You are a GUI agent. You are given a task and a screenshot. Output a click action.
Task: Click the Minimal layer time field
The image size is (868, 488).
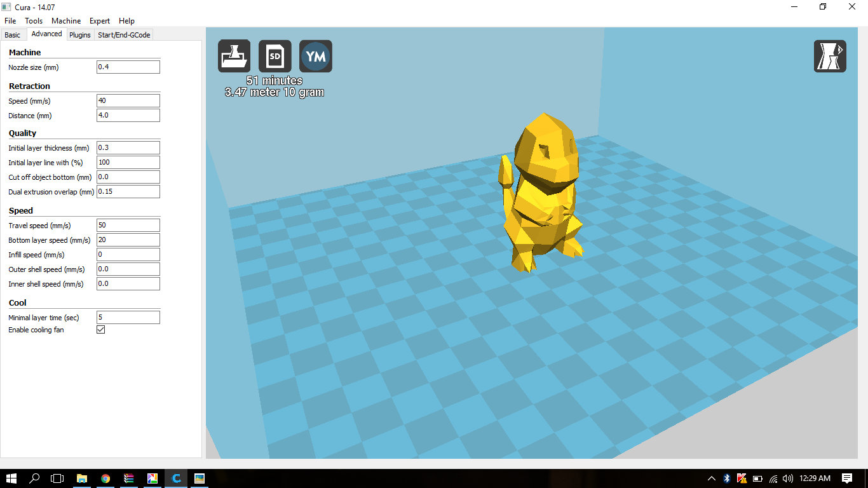pos(128,317)
